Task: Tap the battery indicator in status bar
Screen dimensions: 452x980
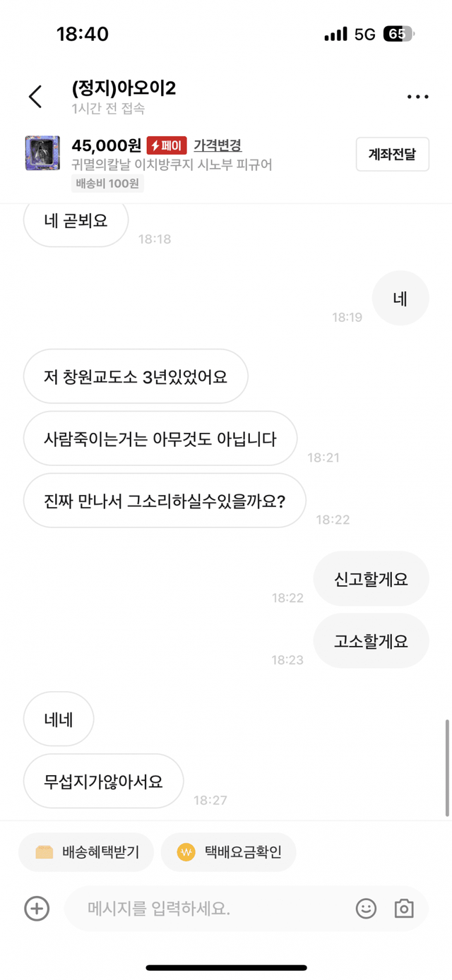Action: 399,34
